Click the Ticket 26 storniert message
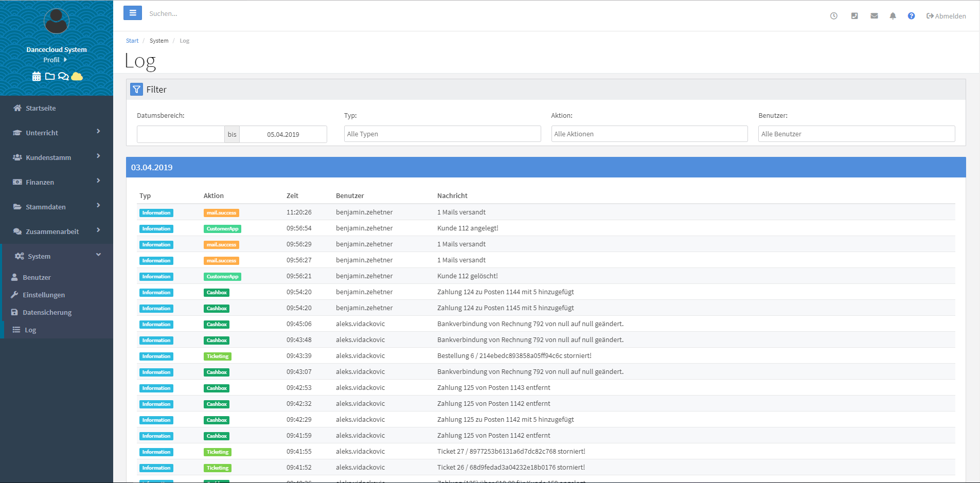980x483 pixels. pyautogui.click(x=511, y=467)
